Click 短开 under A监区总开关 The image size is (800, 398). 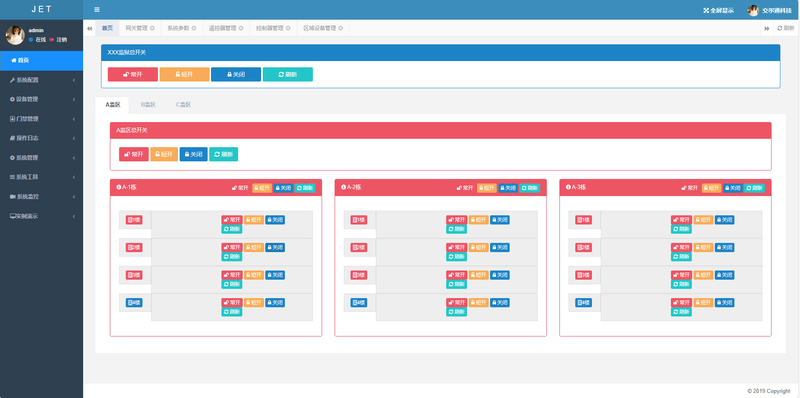(x=164, y=154)
